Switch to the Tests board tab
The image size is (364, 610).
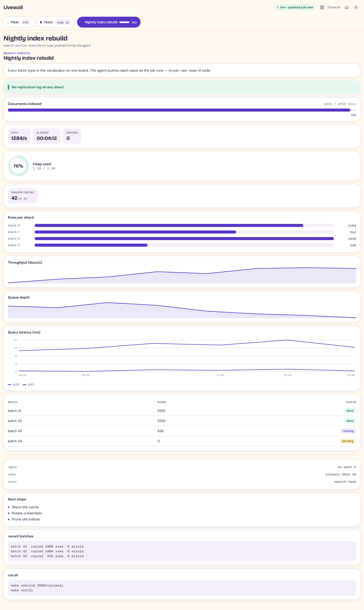coord(55,22)
